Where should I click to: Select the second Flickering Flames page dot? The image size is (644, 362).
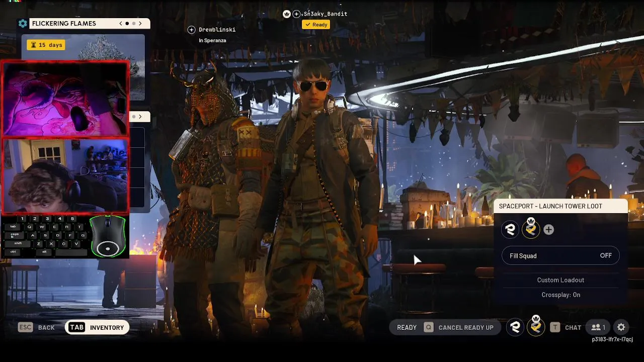tap(134, 24)
